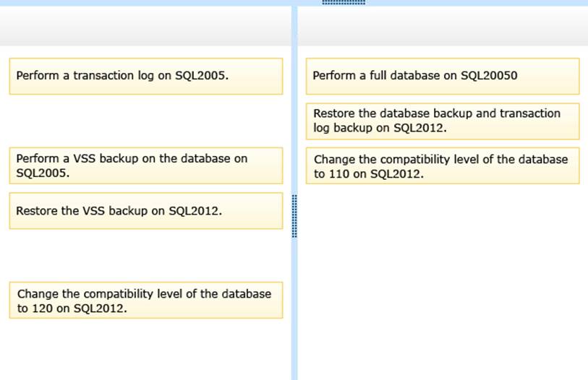Click the dotted grip on top bar

343,2
